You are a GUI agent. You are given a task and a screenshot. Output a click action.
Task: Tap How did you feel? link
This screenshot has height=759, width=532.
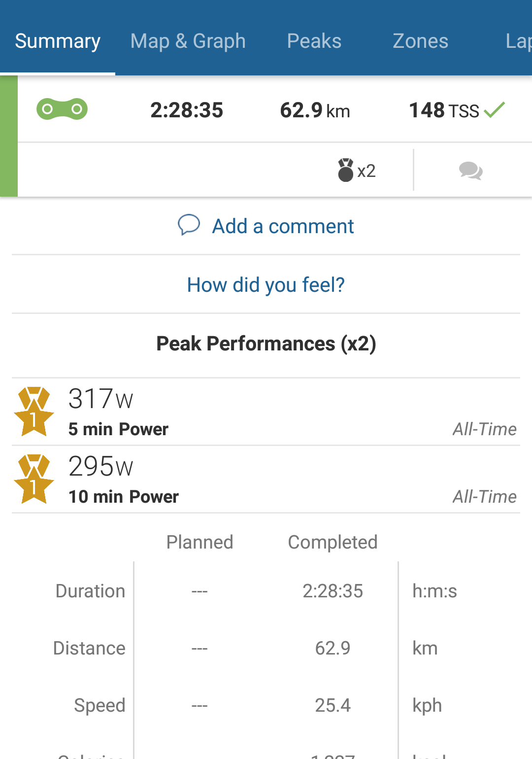coord(266,285)
